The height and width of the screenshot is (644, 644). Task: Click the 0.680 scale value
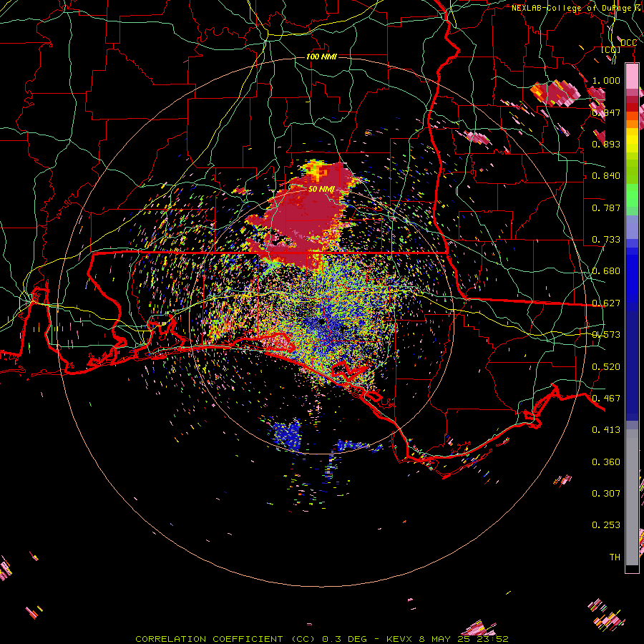[x=606, y=270]
